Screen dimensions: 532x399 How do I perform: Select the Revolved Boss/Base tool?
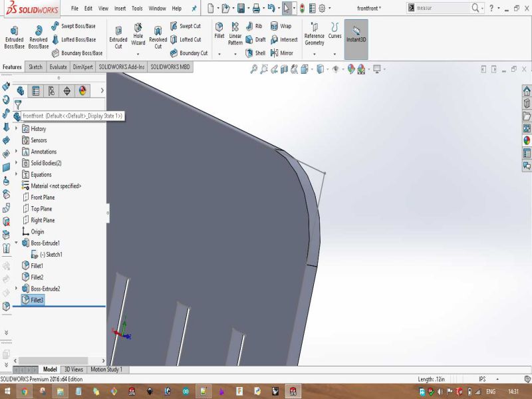click(38, 37)
